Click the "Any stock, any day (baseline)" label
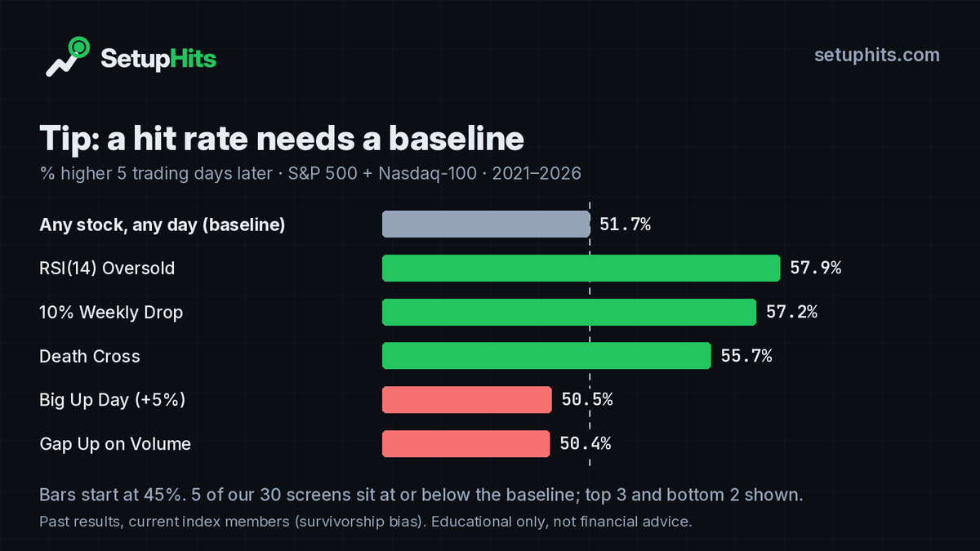 point(163,224)
